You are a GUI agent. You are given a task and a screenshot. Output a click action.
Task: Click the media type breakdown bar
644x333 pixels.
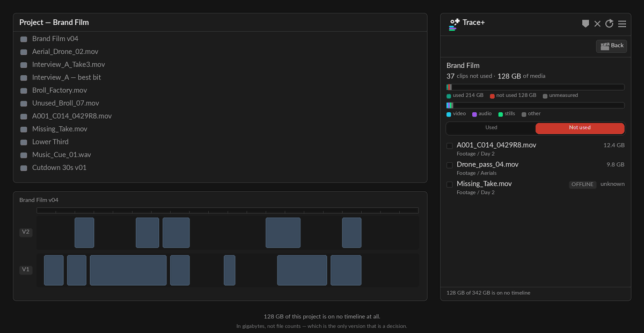pyautogui.click(x=536, y=105)
